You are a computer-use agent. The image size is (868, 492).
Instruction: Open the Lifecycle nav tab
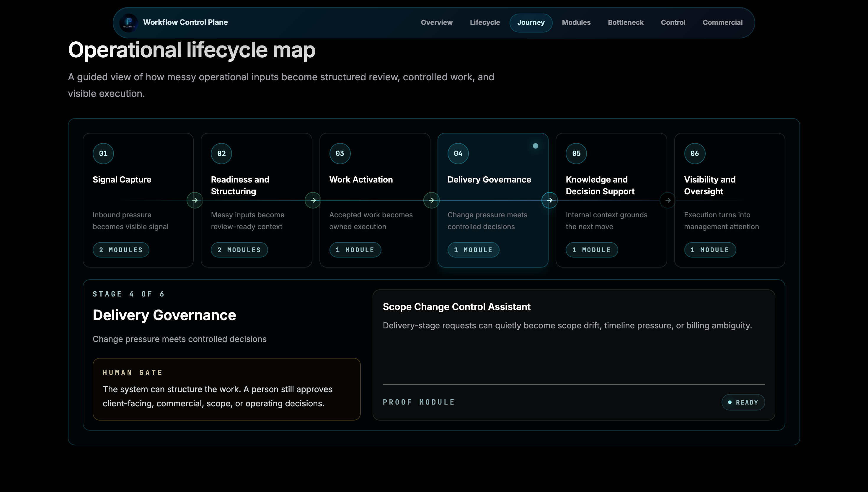(x=485, y=23)
